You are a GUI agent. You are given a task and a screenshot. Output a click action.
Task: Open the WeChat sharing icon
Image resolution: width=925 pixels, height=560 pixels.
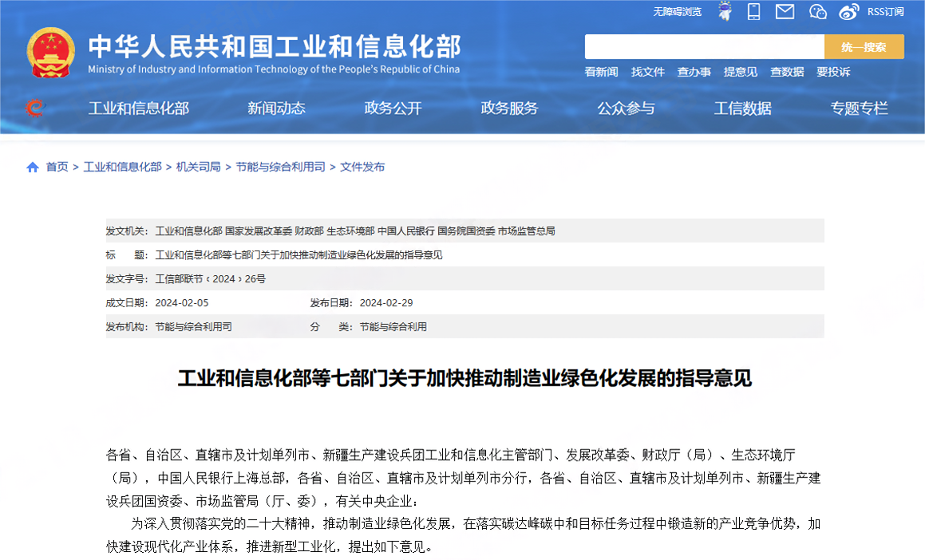[816, 12]
